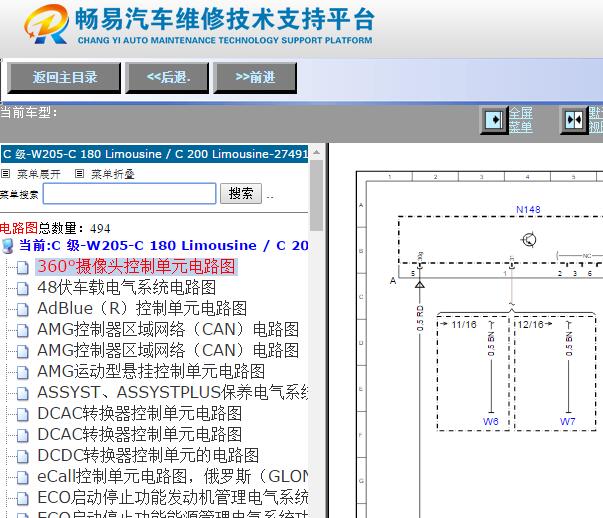Image resolution: width=603 pixels, height=518 pixels.
Task: Open eCall控制单元电路图 entry
Action: [173, 476]
